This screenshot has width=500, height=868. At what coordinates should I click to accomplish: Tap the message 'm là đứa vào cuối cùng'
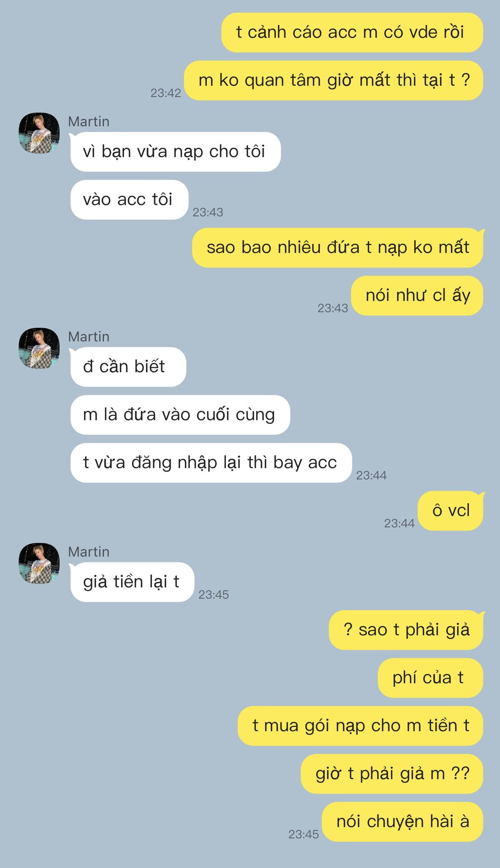coord(180,415)
